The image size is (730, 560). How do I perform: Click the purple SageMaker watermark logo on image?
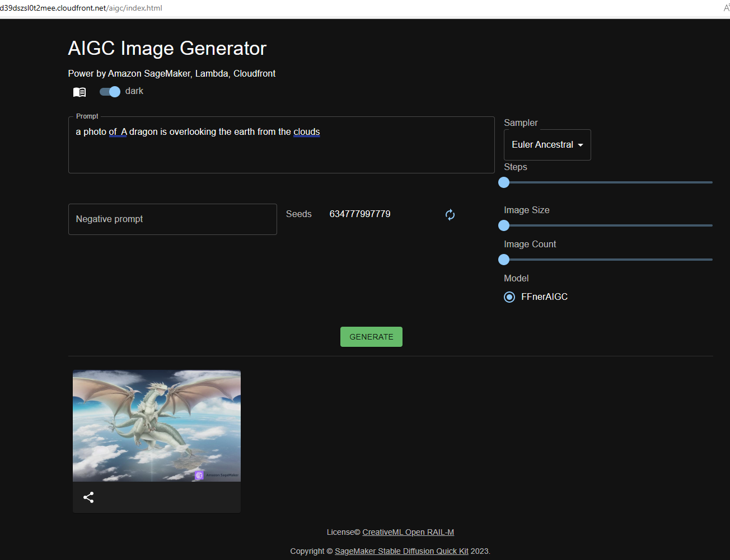(199, 476)
